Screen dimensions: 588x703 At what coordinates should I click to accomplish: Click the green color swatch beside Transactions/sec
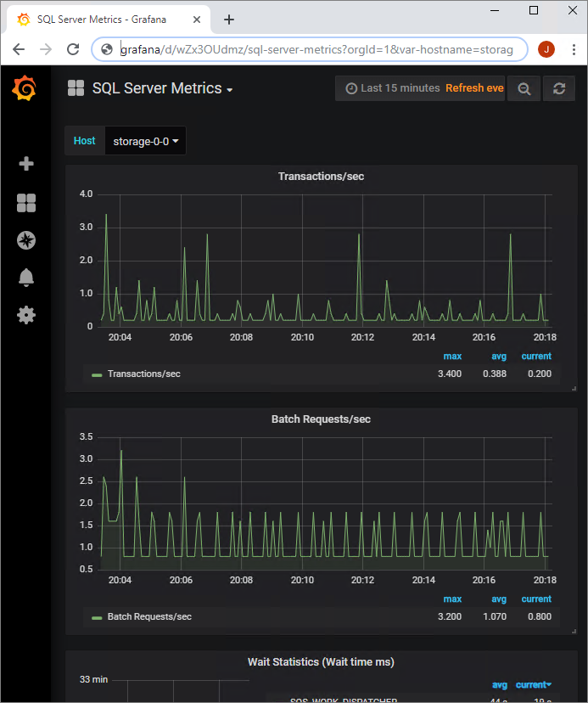click(x=96, y=374)
